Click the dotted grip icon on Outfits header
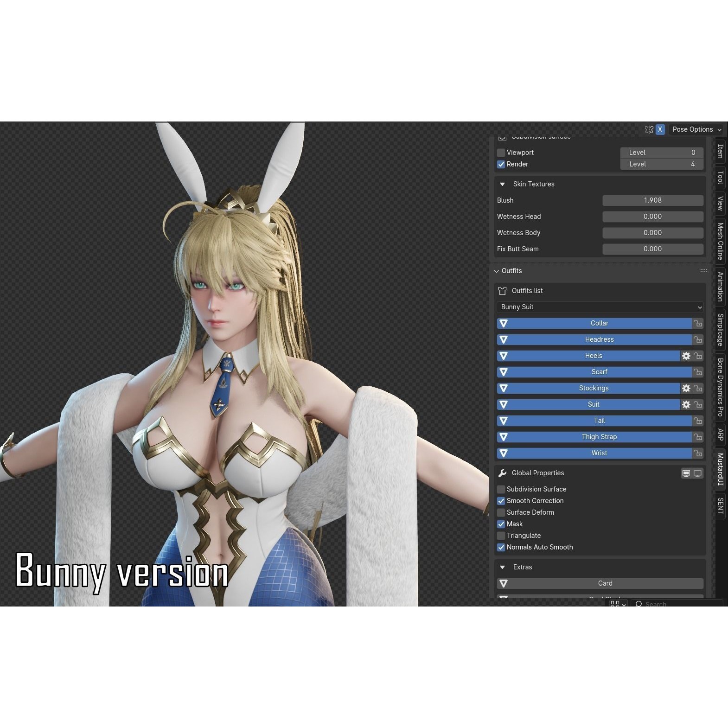The height and width of the screenshot is (728, 728). (x=703, y=270)
